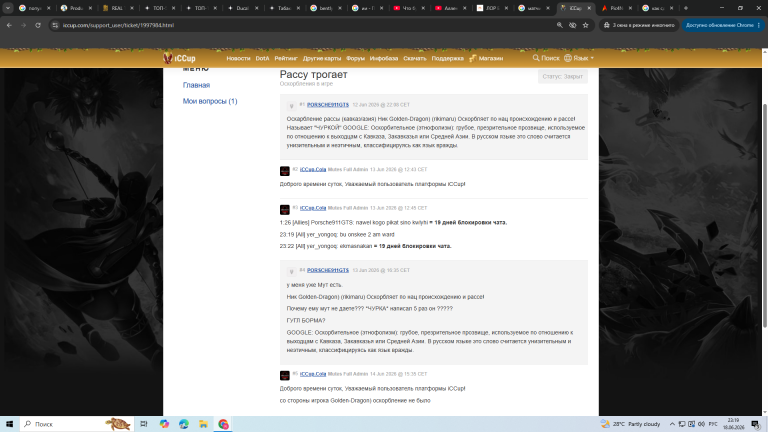768x432 pixels.
Task: Open a new browser tab
Action: 686,8
